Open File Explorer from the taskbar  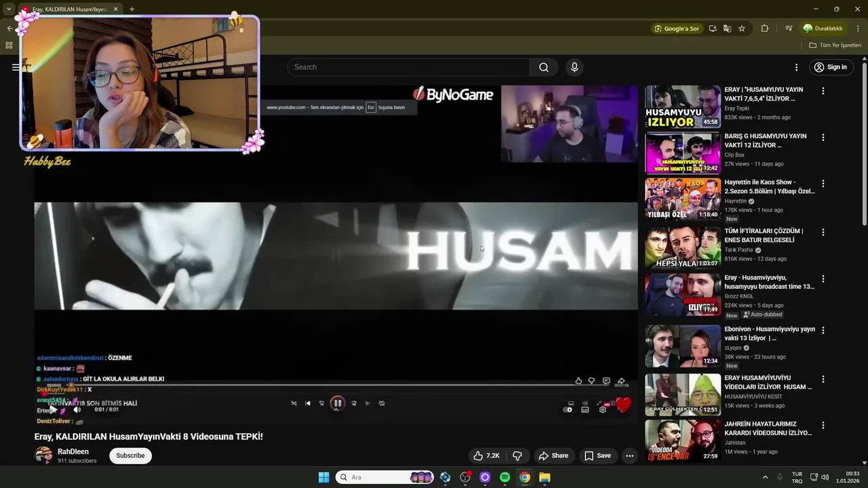coord(545,477)
